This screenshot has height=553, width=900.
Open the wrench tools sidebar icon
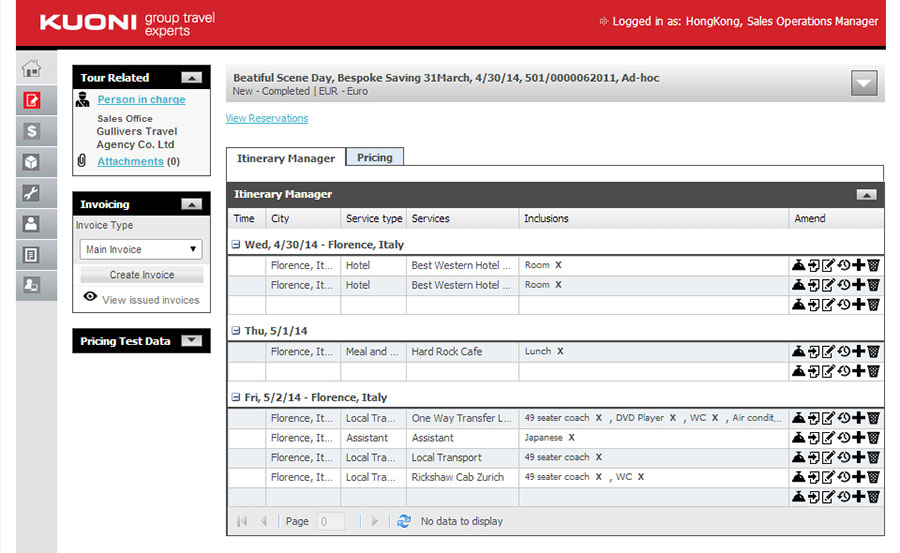click(32, 193)
